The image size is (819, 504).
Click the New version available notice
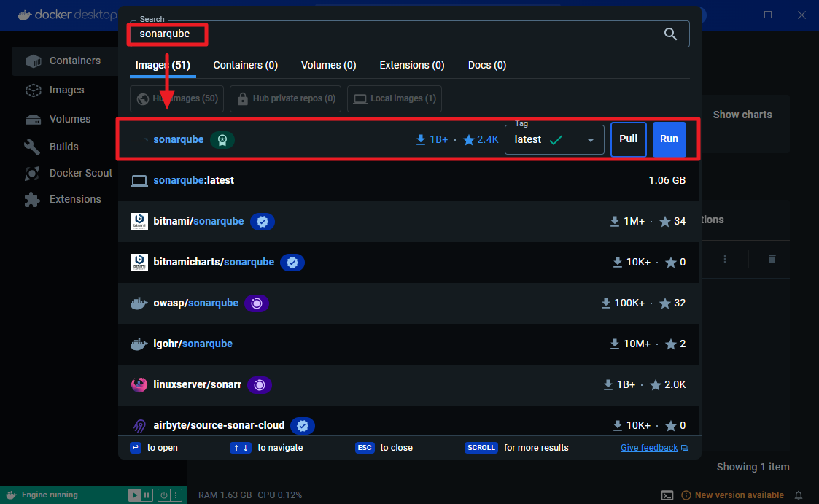pyautogui.click(x=733, y=495)
